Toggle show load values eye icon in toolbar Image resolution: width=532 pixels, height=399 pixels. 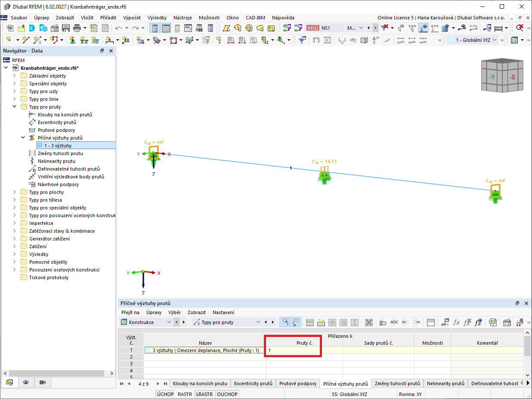click(423, 28)
